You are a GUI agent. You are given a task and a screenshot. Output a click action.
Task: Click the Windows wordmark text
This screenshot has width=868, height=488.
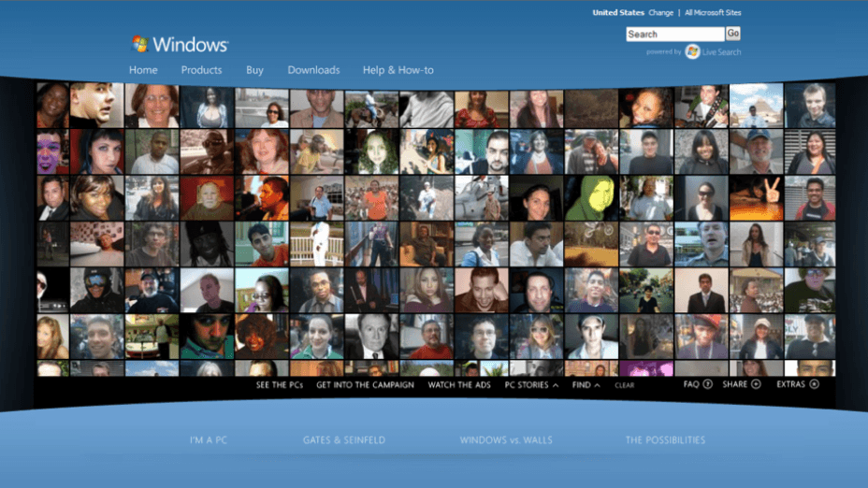[x=191, y=44]
